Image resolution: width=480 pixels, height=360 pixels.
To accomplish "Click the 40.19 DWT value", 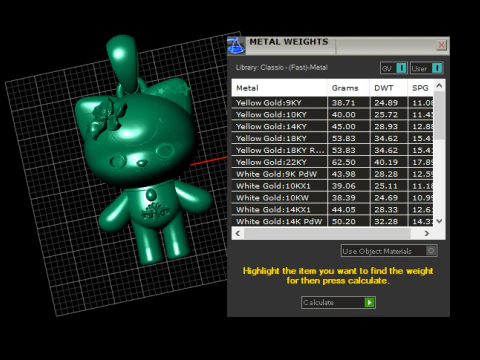I will [x=386, y=162].
